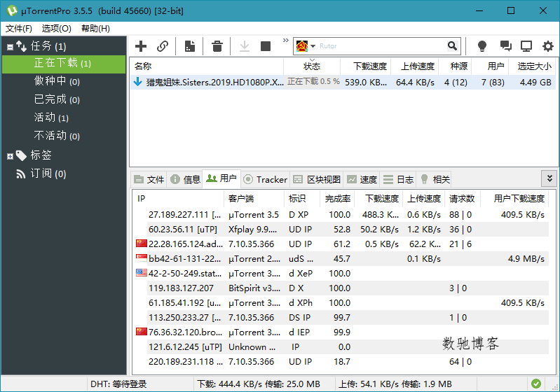This screenshot has height=392, width=560.
Task: Open the remote monitor icon
Action: (x=526, y=46)
